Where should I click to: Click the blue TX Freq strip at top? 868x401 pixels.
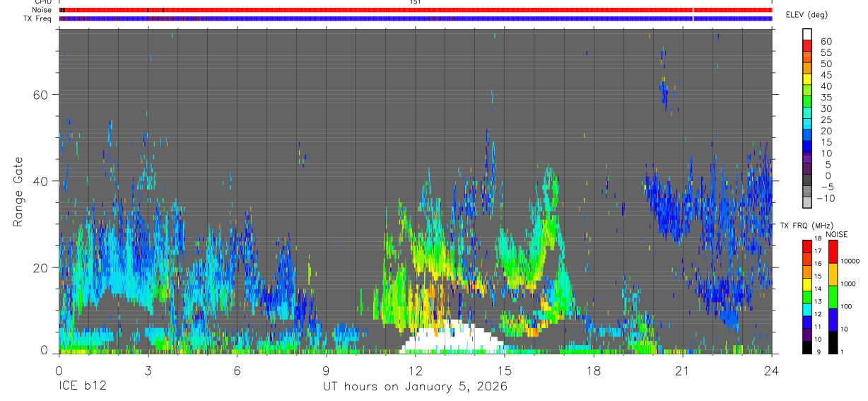coord(415,18)
